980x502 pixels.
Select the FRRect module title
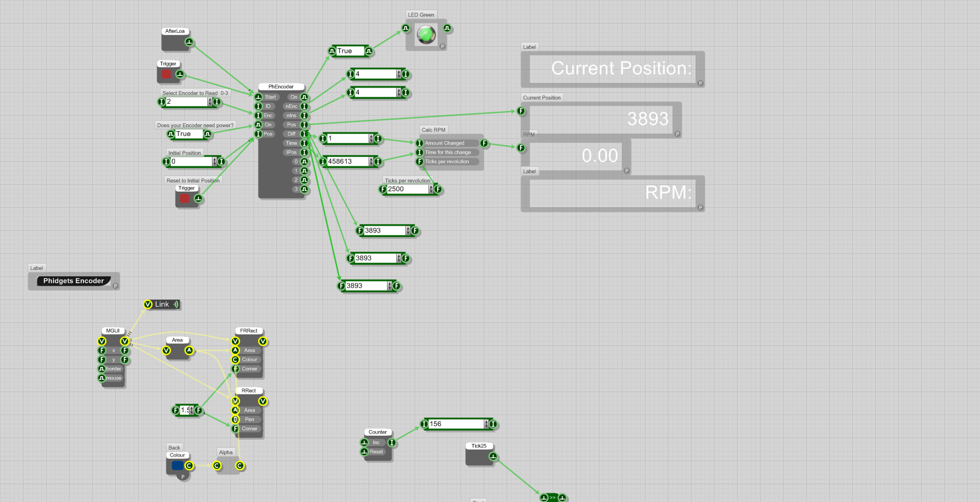pyautogui.click(x=249, y=331)
